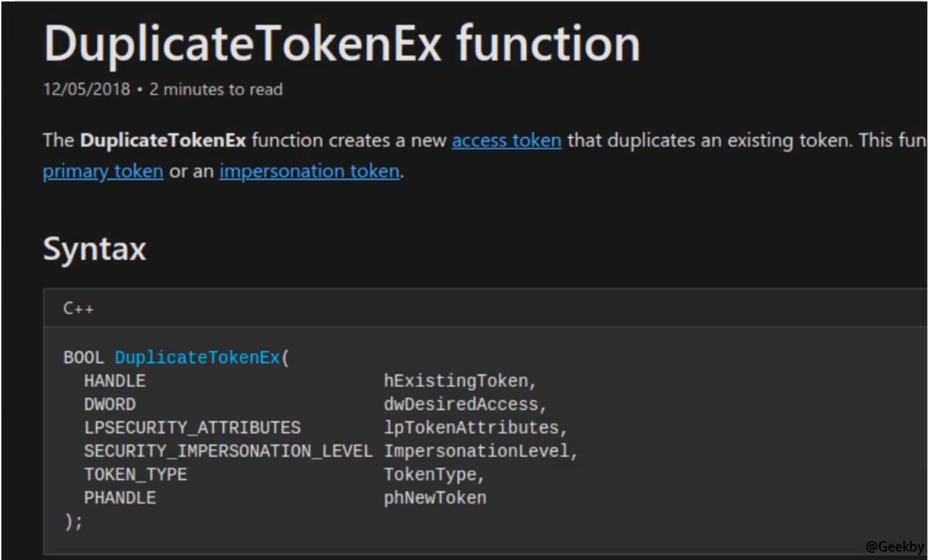
Task: Click the lpTokenAttributes parameter
Action: pos(471,428)
